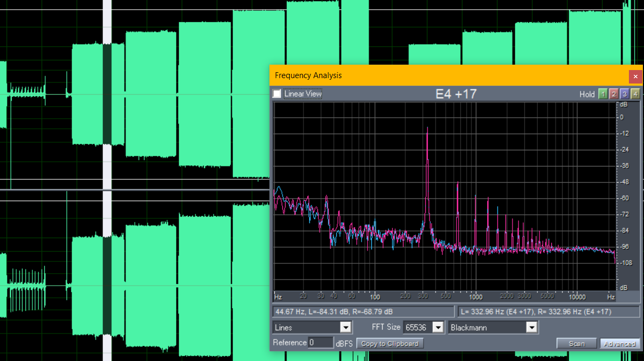This screenshot has width=644, height=361.
Task: Toggle Hold button 3 (blue)
Action: (x=624, y=94)
